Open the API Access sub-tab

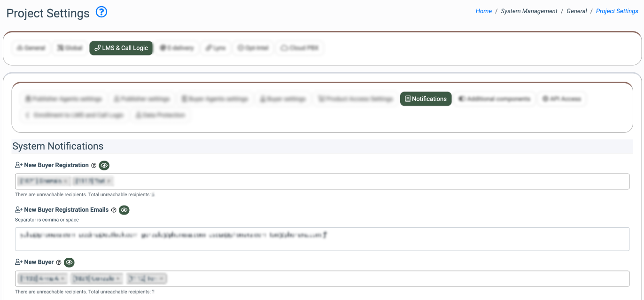tap(561, 99)
